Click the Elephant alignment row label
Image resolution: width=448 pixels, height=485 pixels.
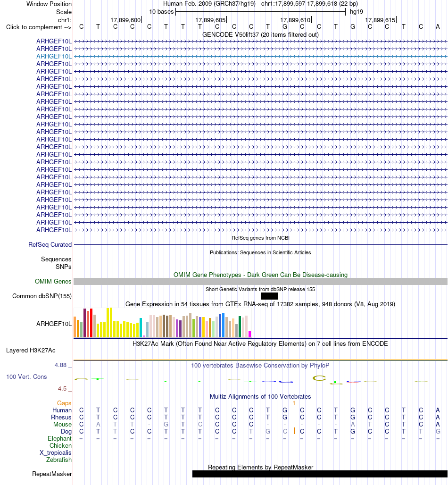coord(59,439)
